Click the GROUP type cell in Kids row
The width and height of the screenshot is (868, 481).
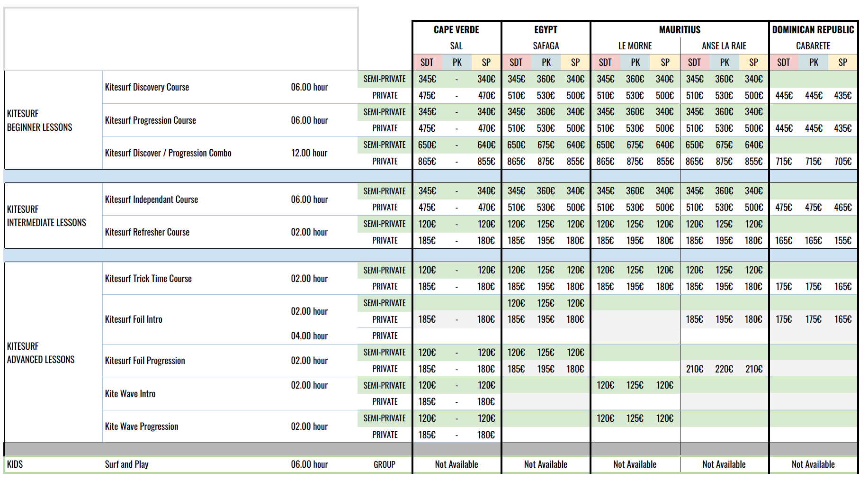[385, 464]
